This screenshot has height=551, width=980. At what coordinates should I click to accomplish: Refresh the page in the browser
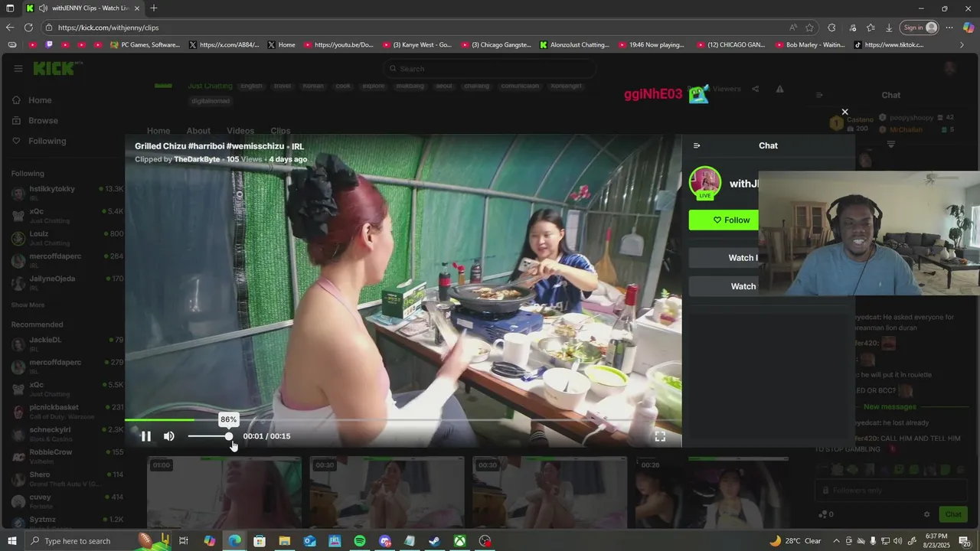pyautogui.click(x=28, y=28)
